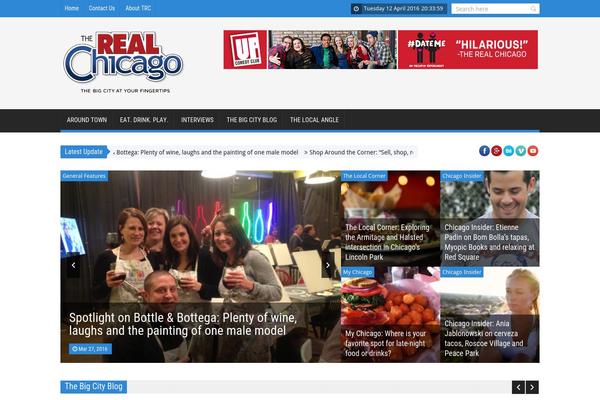The height and width of the screenshot is (400, 600).
Task: Open the Google Plus social icon
Action: tap(496, 151)
